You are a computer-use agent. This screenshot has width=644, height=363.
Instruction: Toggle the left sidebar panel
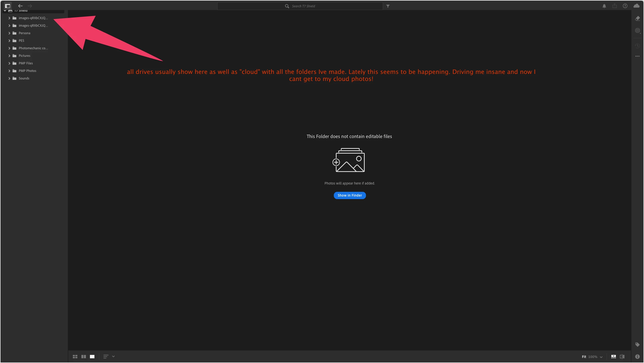8,6
